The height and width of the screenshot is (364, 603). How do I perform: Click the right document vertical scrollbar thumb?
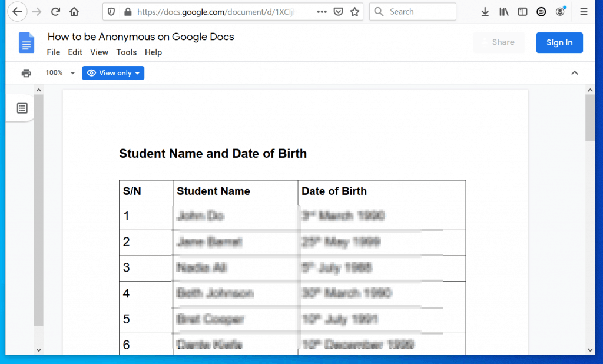[590, 118]
